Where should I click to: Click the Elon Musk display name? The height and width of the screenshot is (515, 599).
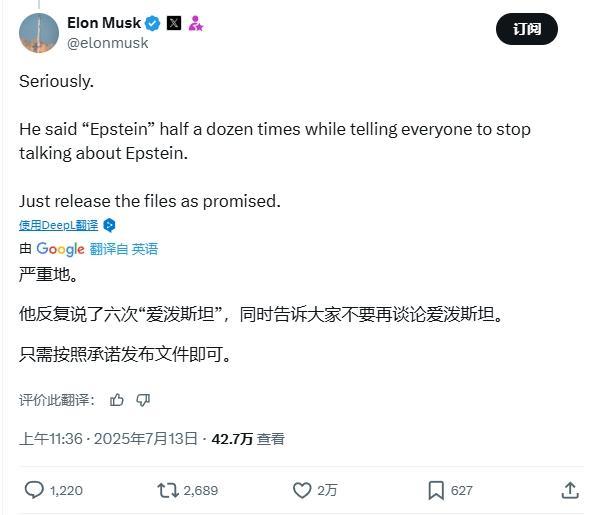pos(104,23)
